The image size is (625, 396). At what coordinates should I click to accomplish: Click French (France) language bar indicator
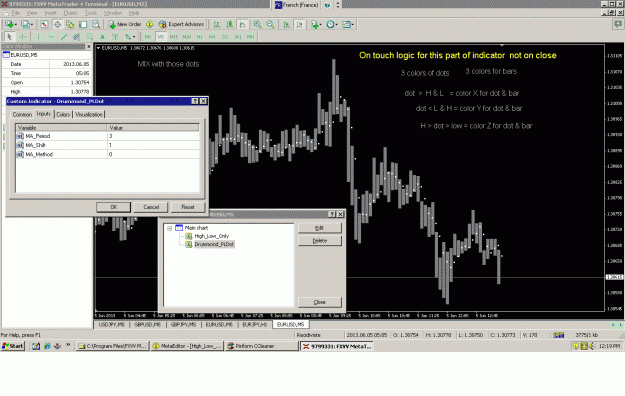[297, 5]
